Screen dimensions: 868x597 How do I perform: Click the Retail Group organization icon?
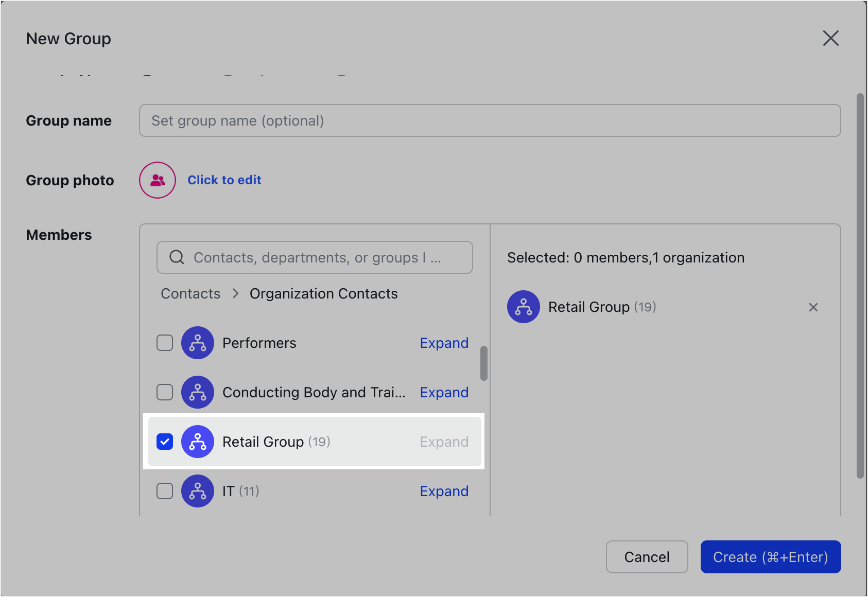198,442
